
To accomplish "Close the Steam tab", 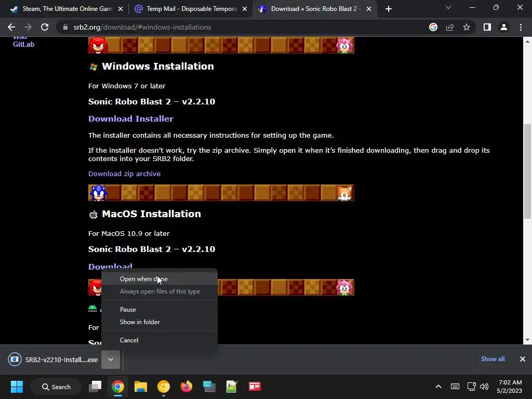I will 121,9.
